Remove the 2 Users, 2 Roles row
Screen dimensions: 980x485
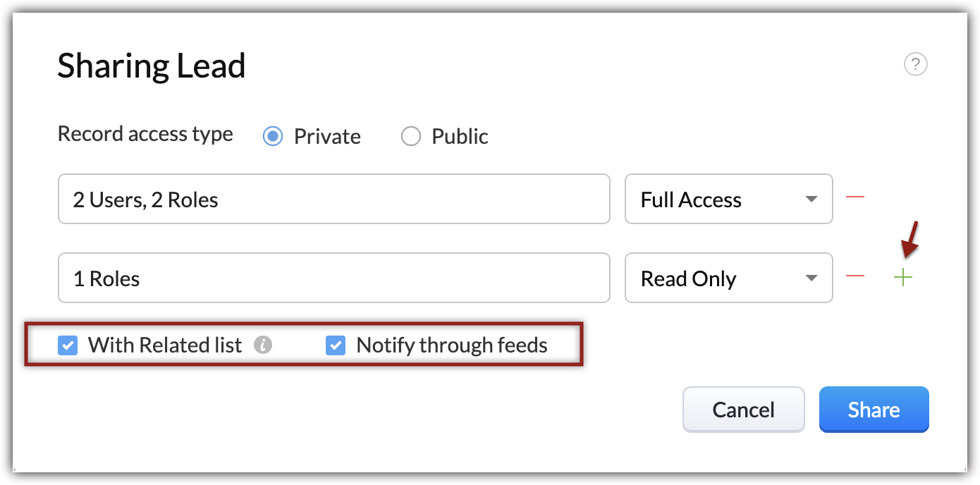click(x=855, y=197)
